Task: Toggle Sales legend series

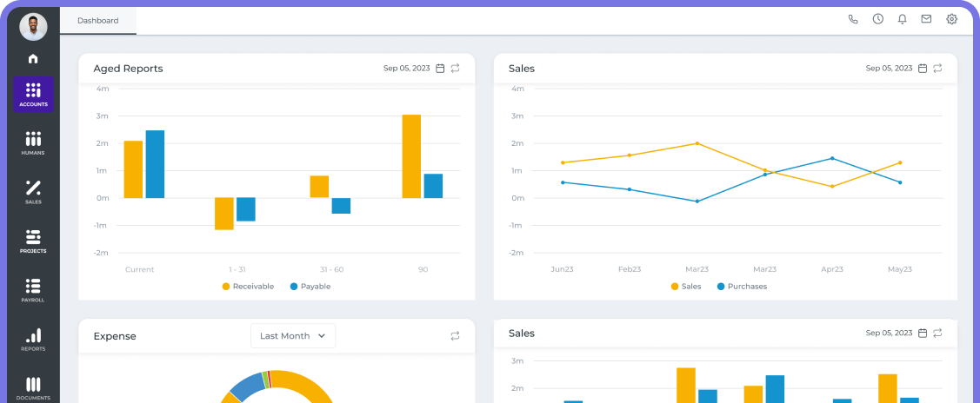Action: point(685,287)
